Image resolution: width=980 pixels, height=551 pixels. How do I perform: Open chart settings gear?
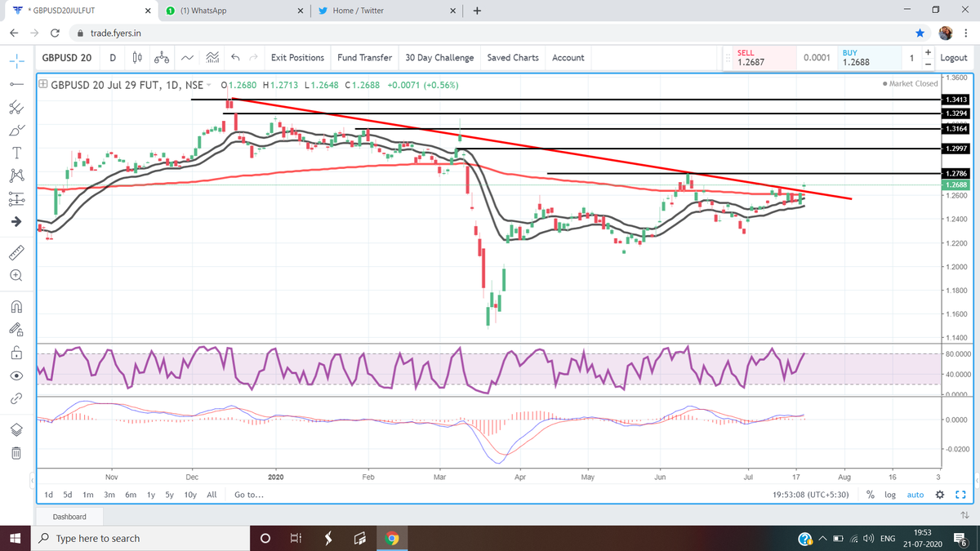(940, 495)
